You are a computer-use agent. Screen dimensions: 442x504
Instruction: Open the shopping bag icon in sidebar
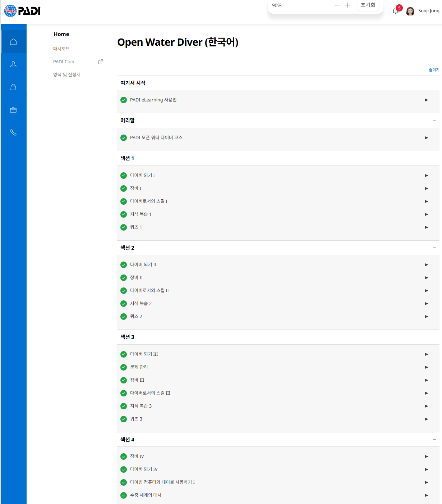[x=13, y=87]
